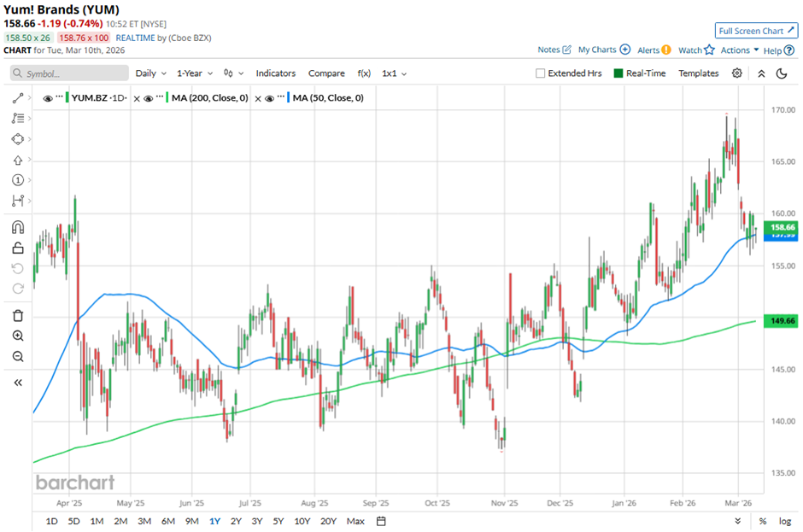This screenshot has height=532, width=803.
Task: Open the date range calendar icon
Action: click(382, 521)
